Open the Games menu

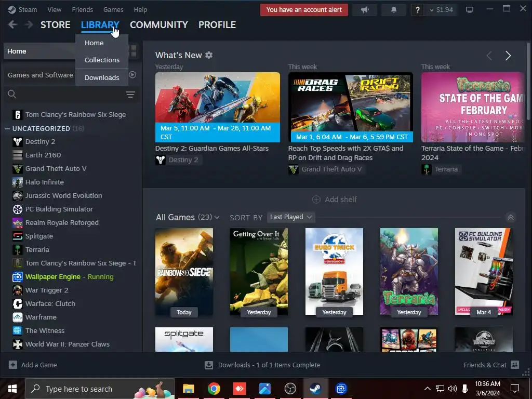pos(113,9)
